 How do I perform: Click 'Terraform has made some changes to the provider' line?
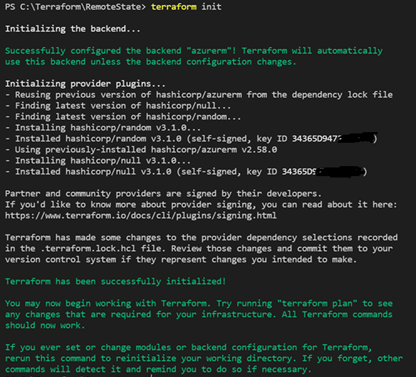point(201,237)
